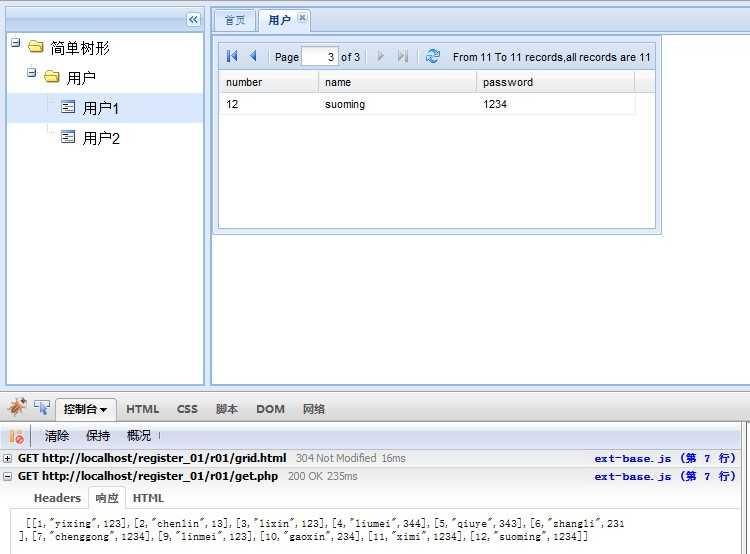Collapse the 用户 folder node
Image resolution: width=750 pixels, height=554 pixels.
tap(32, 73)
